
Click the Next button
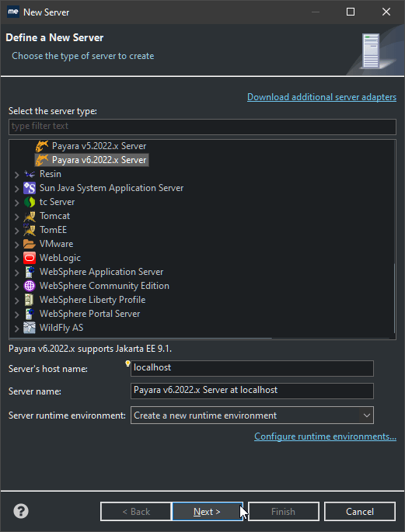click(208, 511)
